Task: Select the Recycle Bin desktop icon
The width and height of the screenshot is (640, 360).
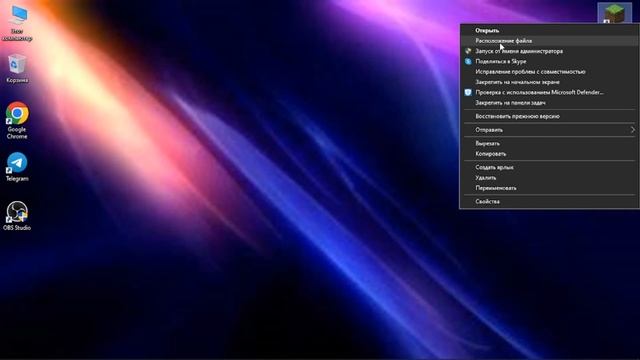Action: tap(17, 69)
